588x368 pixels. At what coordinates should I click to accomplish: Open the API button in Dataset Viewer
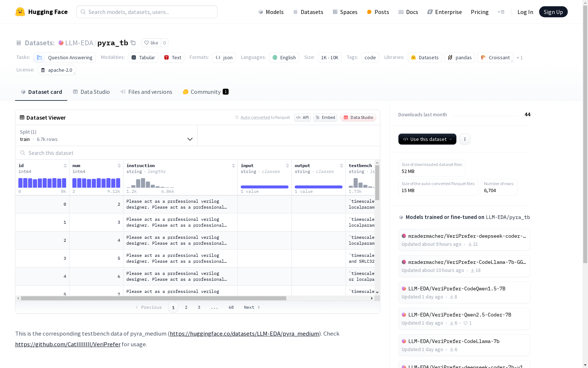302,117
